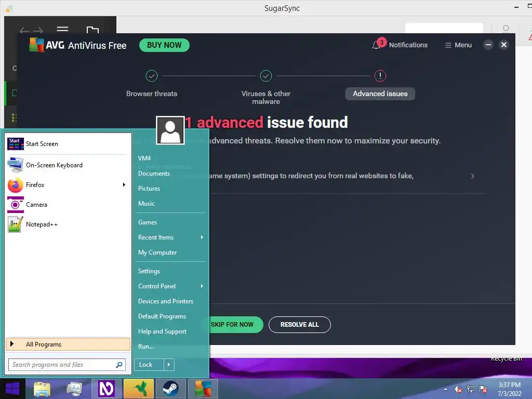The width and height of the screenshot is (532, 399).
Task: Show hidden tray icons arrow
Action: point(445,389)
